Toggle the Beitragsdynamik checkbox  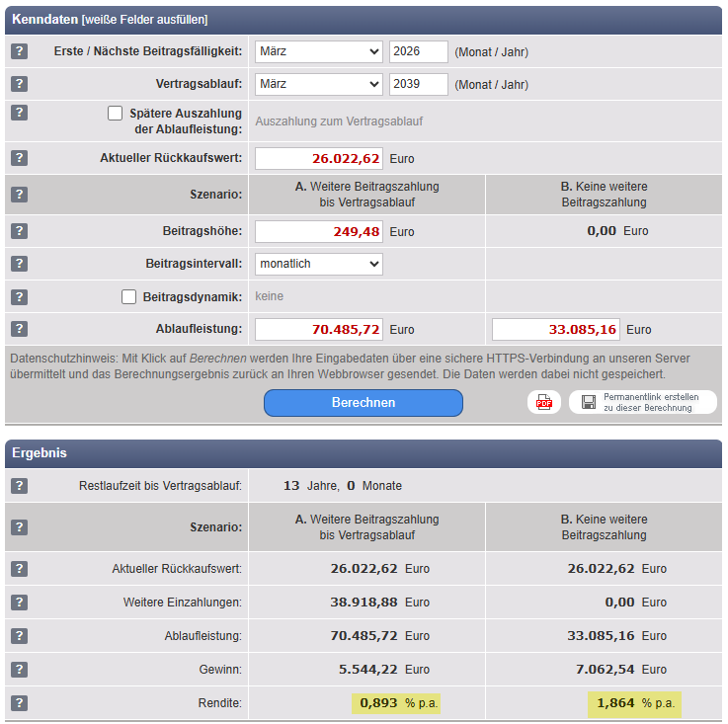(129, 296)
